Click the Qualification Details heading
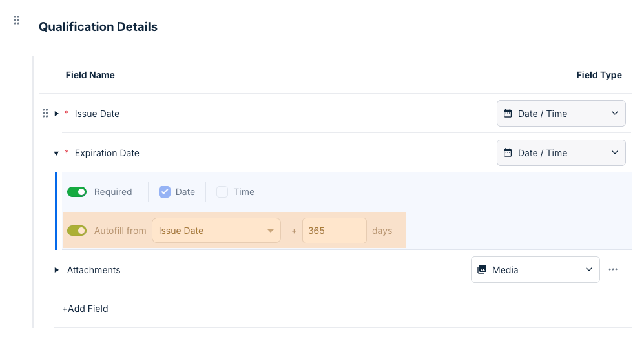The image size is (644, 352). click(98, 27)
